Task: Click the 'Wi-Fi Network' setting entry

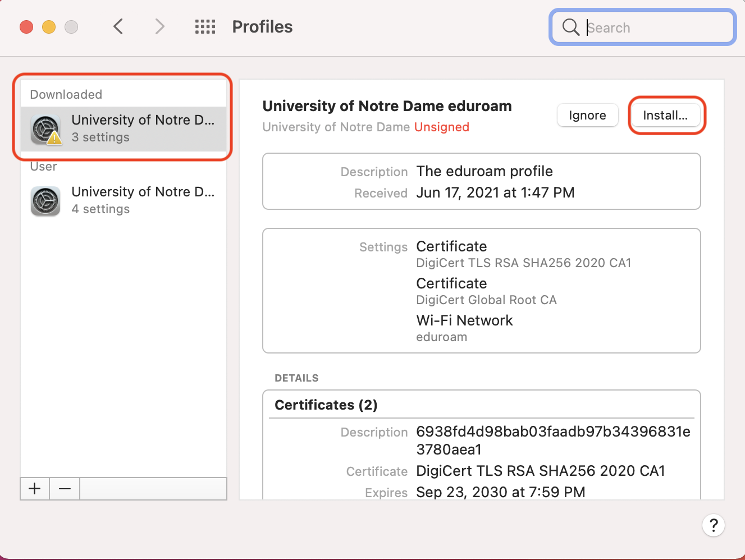Action: point(464,320)
